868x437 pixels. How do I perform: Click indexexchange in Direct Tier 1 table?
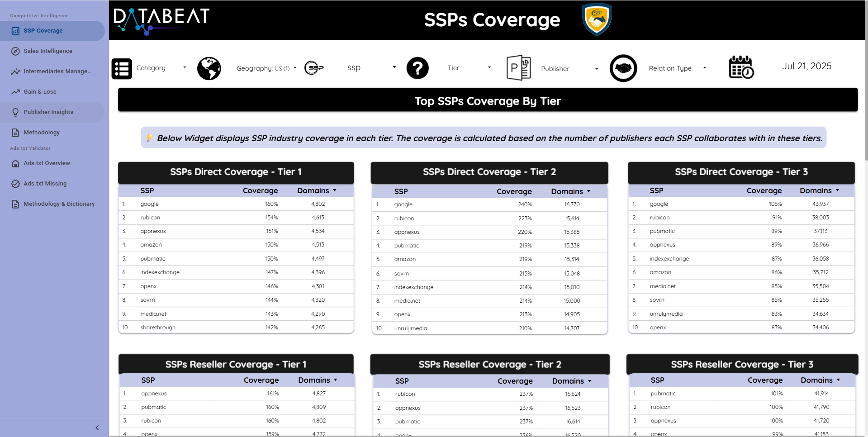click(160, 272)
